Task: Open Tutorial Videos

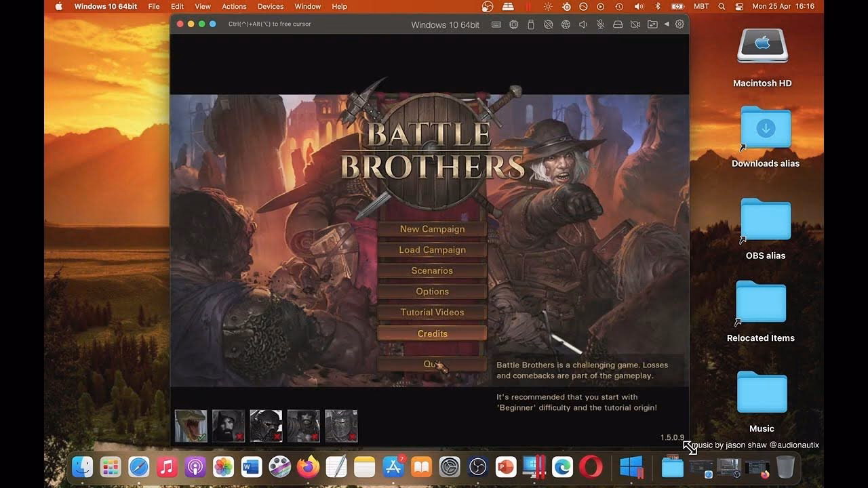Action: click(x=432, y=312)
